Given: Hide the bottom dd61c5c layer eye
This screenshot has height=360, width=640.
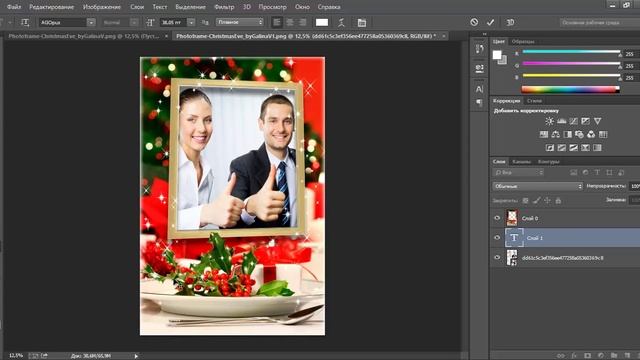Looking at the screenshot, I should pyautogui.click(x=497, y=258).
